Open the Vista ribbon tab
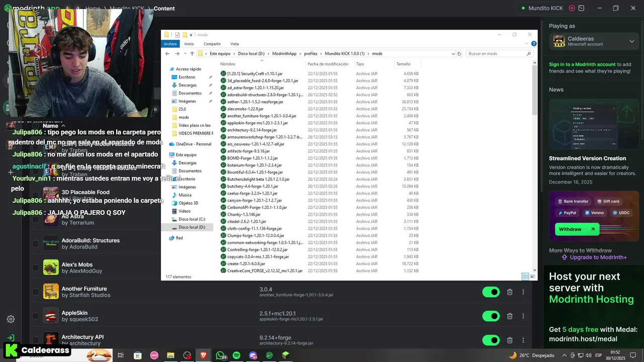The height and width of the screenshot is (362, 644). (234, 44)
